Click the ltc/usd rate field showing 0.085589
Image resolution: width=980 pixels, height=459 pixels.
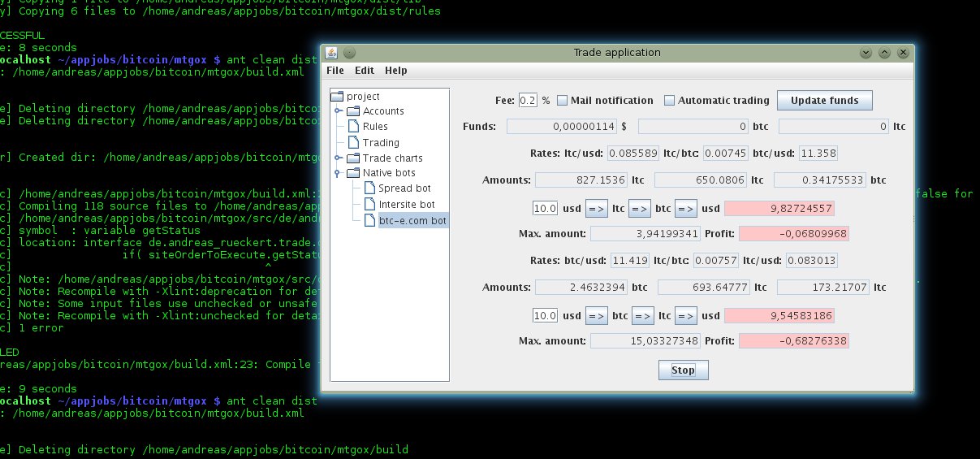point(633,153)
